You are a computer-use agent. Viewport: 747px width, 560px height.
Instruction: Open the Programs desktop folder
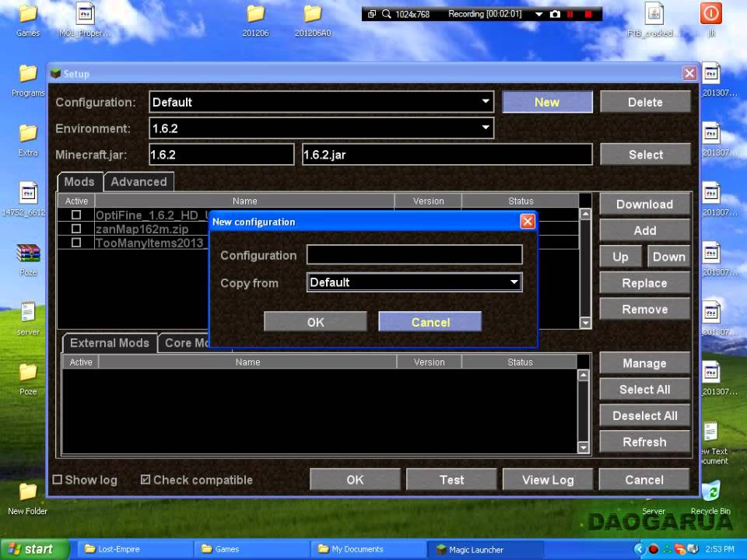pyautogui.click(x=28, y=73)
